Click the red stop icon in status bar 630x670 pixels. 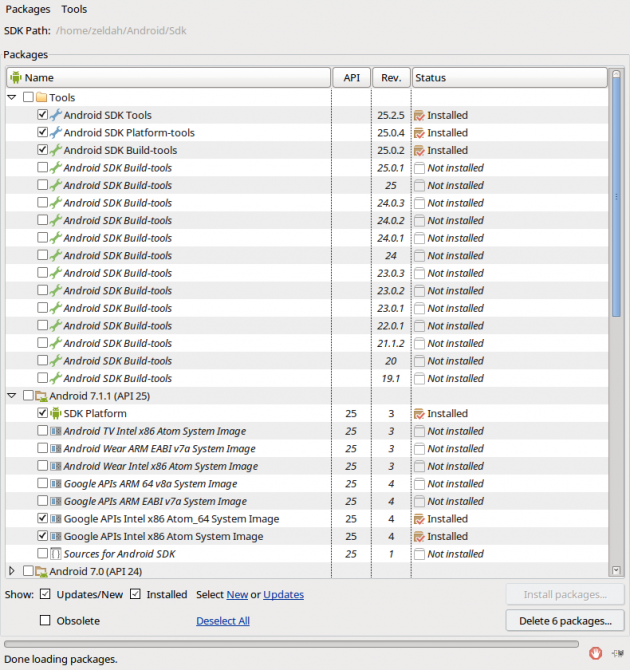click(595, 653)
